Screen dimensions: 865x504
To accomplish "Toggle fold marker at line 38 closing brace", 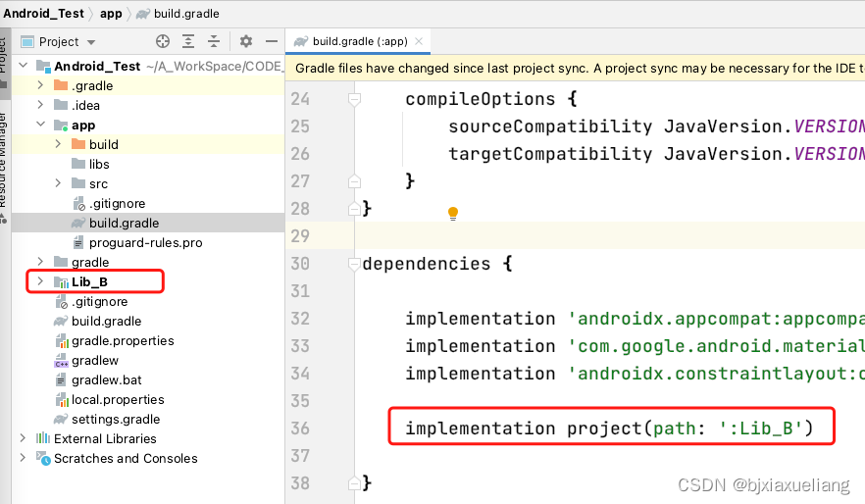I will tap(355, 483).
